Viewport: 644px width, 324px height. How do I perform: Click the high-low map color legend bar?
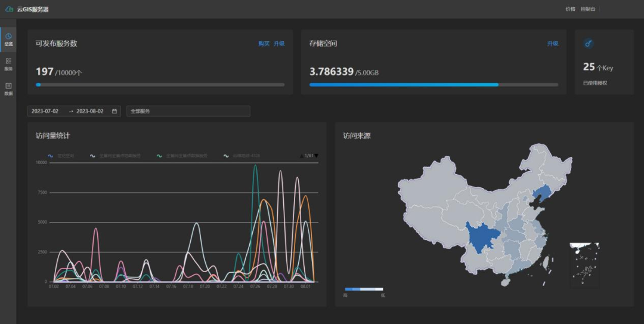tap(364, 289)
